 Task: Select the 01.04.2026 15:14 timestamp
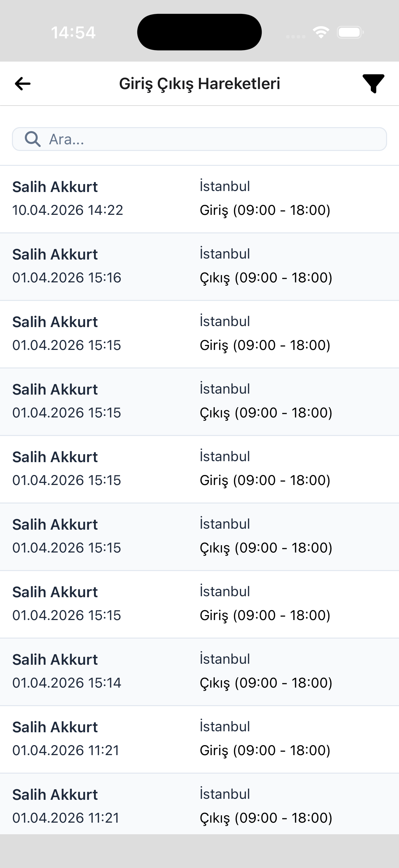click(67, 683)
